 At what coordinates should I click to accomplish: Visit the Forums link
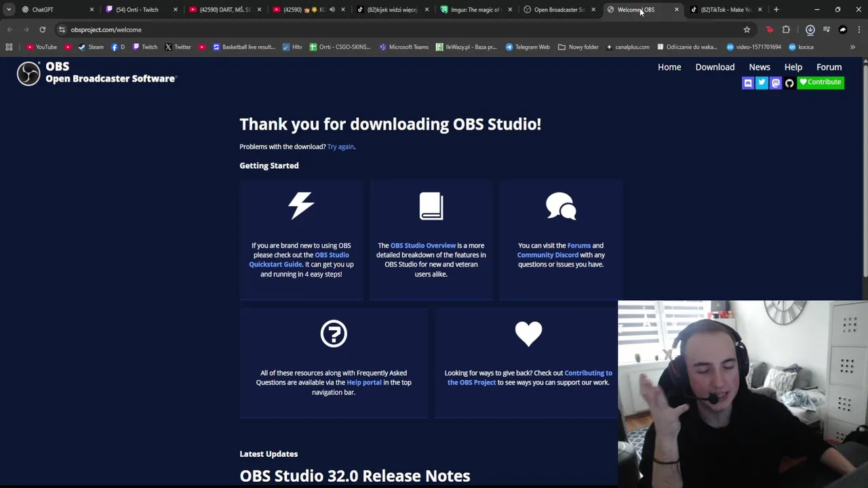(x=578, y=245)
